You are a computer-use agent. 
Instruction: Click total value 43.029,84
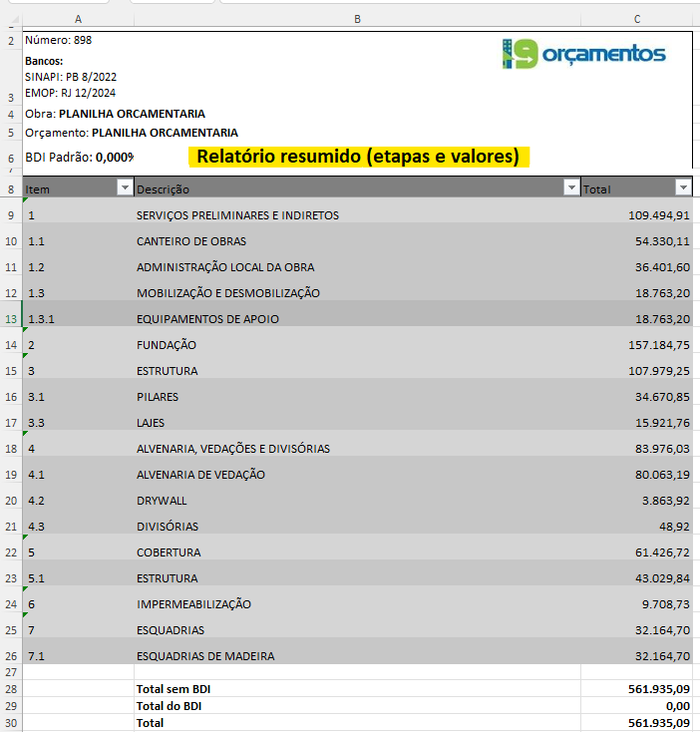[x=662, y=578]
